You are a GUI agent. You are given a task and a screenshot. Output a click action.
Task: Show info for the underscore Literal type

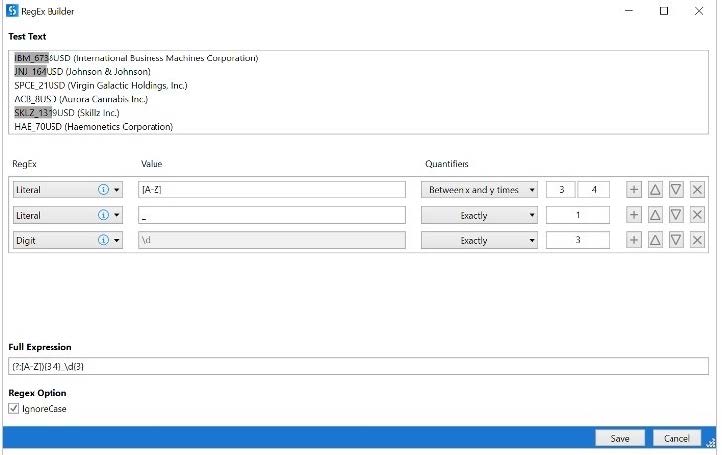103,215
